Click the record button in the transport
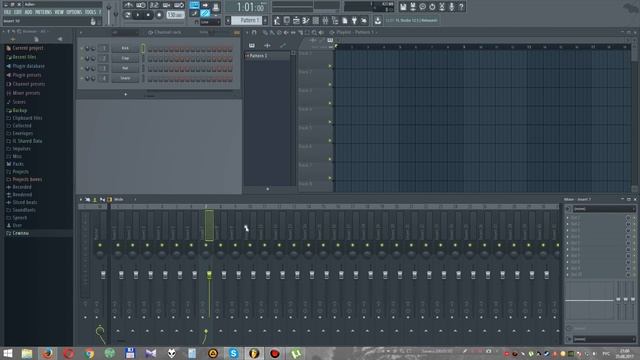This screenshot has width=640, height=360. coord(159,15)
